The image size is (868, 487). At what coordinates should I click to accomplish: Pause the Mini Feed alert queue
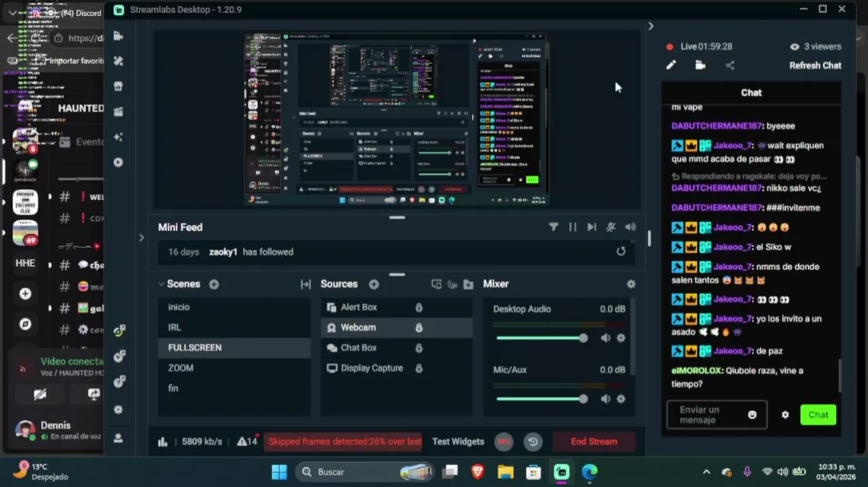573,227
